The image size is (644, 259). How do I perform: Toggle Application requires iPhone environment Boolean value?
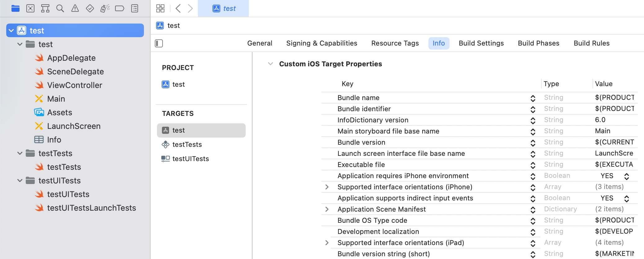[626, 176]
